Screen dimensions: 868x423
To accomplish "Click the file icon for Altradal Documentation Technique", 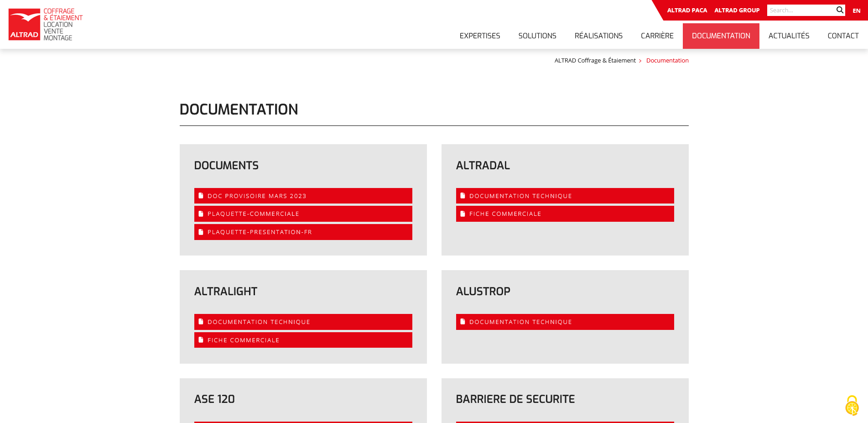I will tap(463, 196).
